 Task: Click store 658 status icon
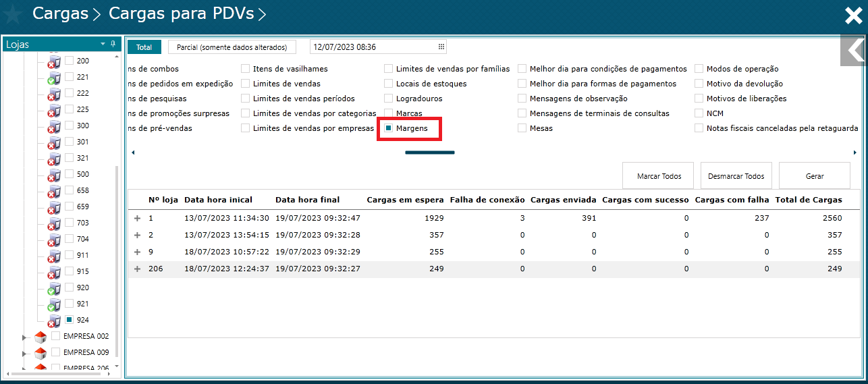(53, 192)
